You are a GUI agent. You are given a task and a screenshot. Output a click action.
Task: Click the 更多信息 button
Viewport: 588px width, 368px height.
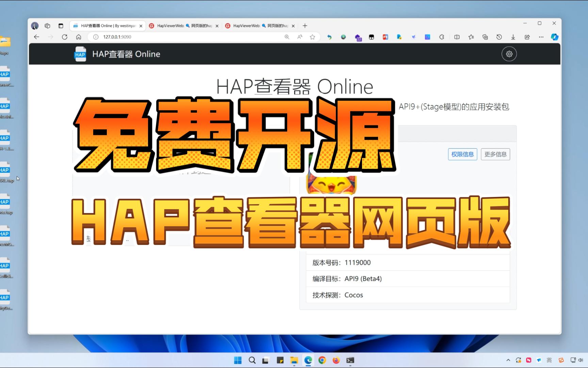click(495, 154)
